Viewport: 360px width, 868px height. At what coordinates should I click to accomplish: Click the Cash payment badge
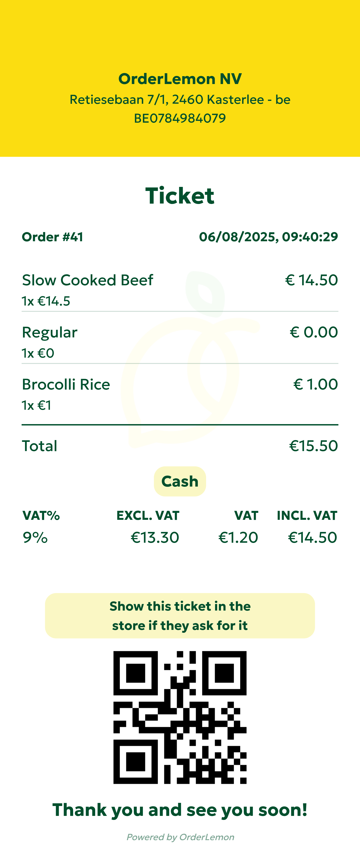coord(180,481)
